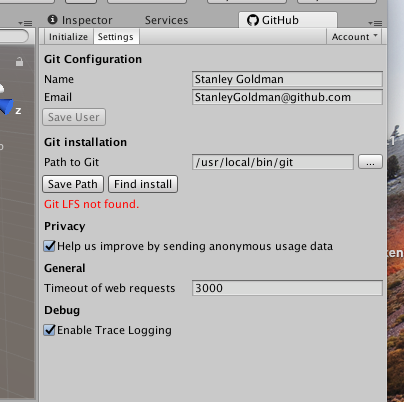Browse for Git path with ellipsis button
The height and width of the screenshot is (402, 404).
pyautogui.click(x=370, y=162)
